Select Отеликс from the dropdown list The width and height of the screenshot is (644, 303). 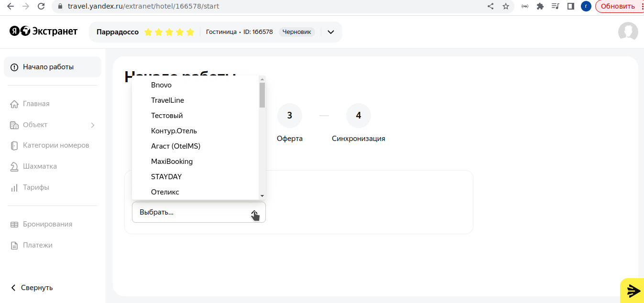(x=196, y=192)
